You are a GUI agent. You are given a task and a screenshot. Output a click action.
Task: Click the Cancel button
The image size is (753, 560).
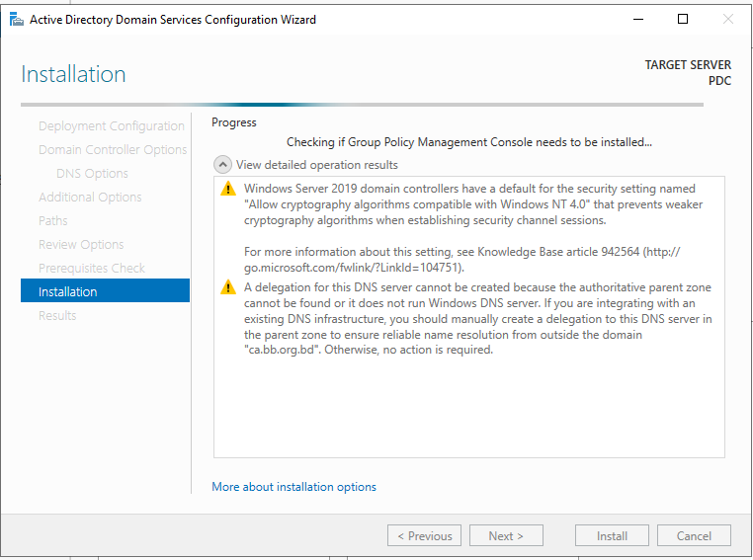coord(694,535)
